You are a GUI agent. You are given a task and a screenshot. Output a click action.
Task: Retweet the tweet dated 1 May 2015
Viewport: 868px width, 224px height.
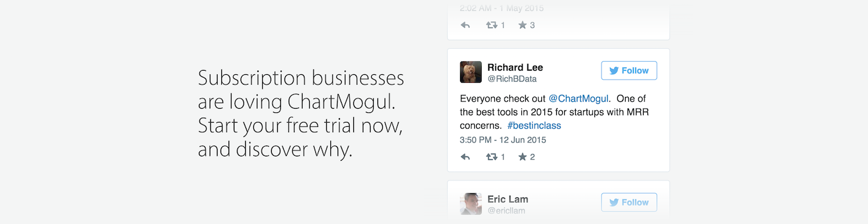491,25
